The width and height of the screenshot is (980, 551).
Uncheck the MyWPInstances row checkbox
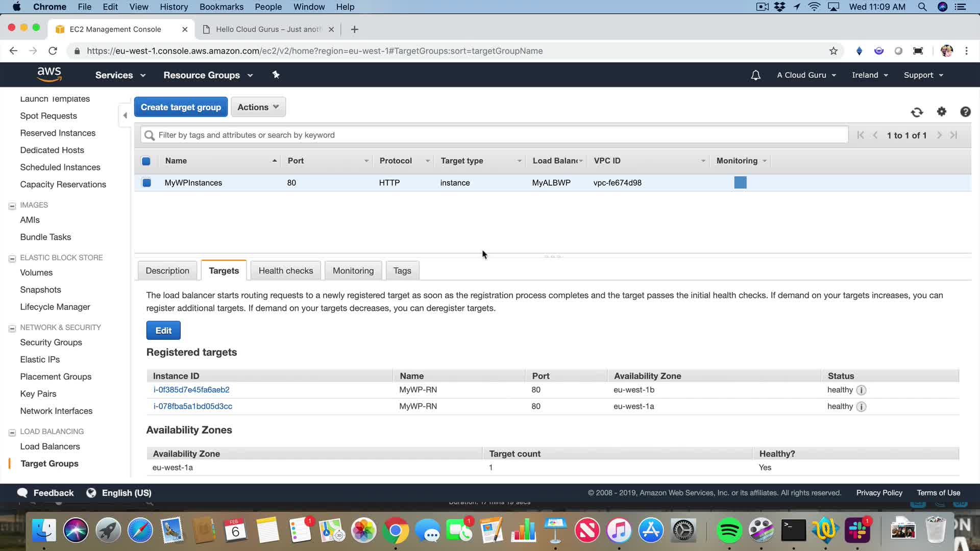146,183
